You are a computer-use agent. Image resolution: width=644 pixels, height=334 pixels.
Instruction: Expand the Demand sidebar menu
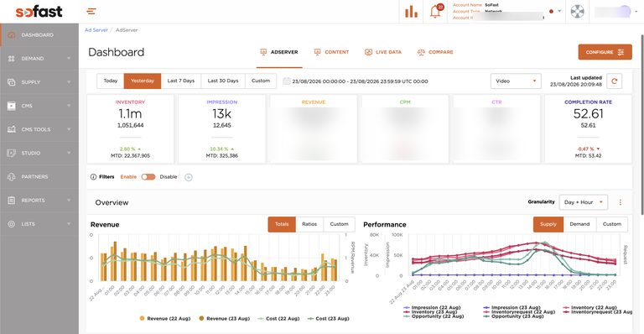(69, 59)
